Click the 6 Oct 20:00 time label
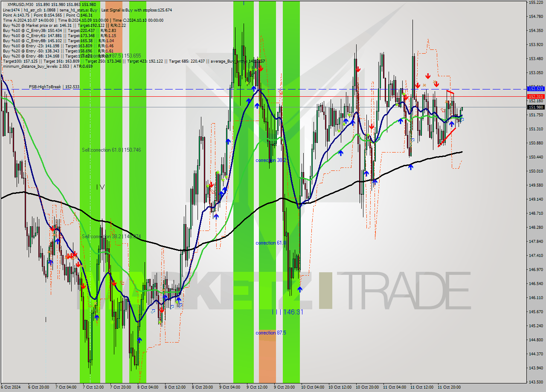 38,387
